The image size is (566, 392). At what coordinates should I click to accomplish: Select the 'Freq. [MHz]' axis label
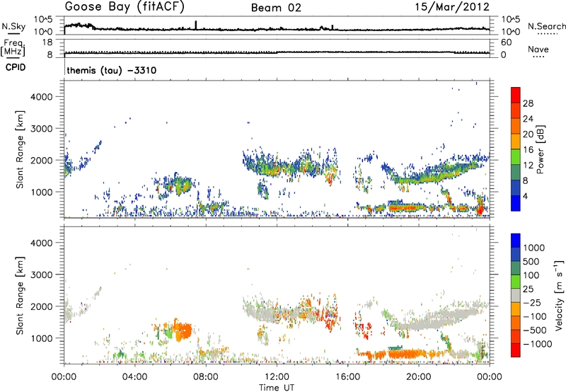(x=13, y=47)
